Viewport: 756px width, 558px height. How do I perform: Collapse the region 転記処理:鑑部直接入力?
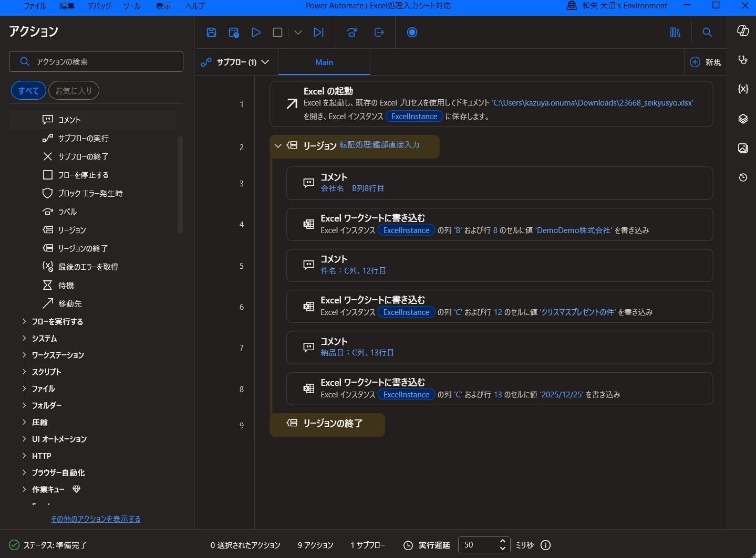click(278, 145)
